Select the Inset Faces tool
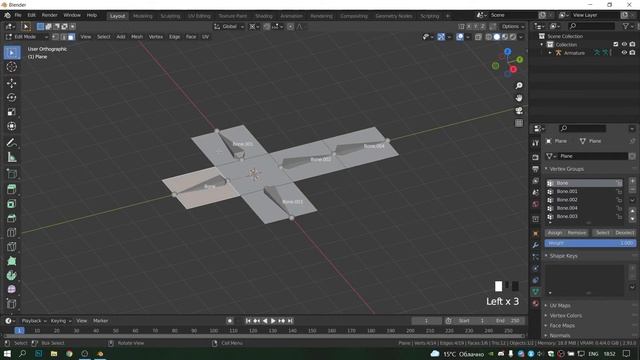This screenshot has width=640, height=360. tap(11, 204)
